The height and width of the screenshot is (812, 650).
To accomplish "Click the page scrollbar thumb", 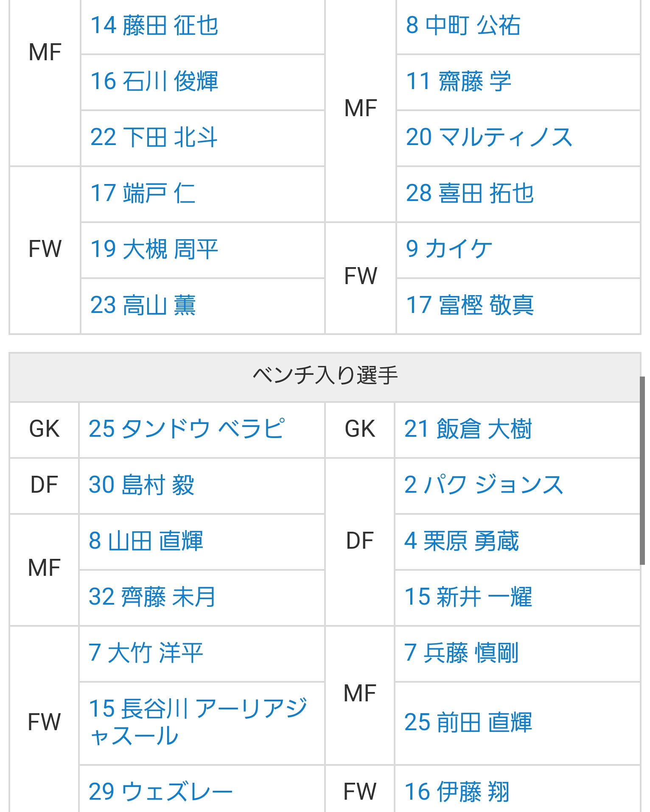I will click(x=642, y=470).
